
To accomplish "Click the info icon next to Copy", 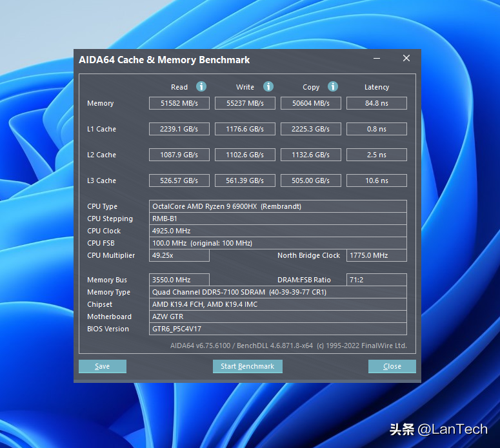I will [333, 86].
